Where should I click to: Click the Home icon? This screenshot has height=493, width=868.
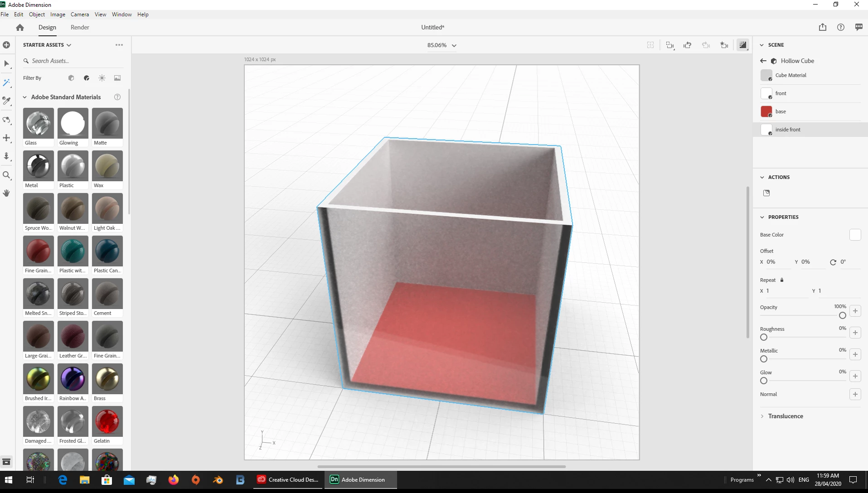click(20, 27)
